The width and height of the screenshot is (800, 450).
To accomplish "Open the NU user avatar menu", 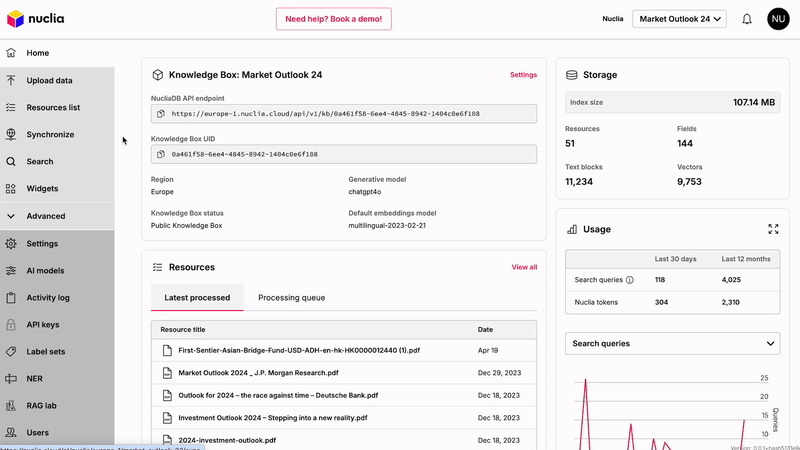I will (x=778, y=19).
